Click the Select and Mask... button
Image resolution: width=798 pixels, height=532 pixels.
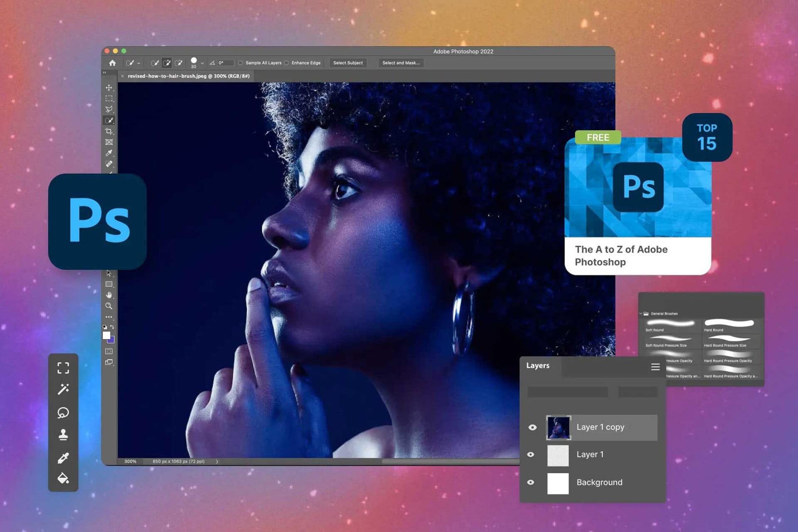click(401, 63)
